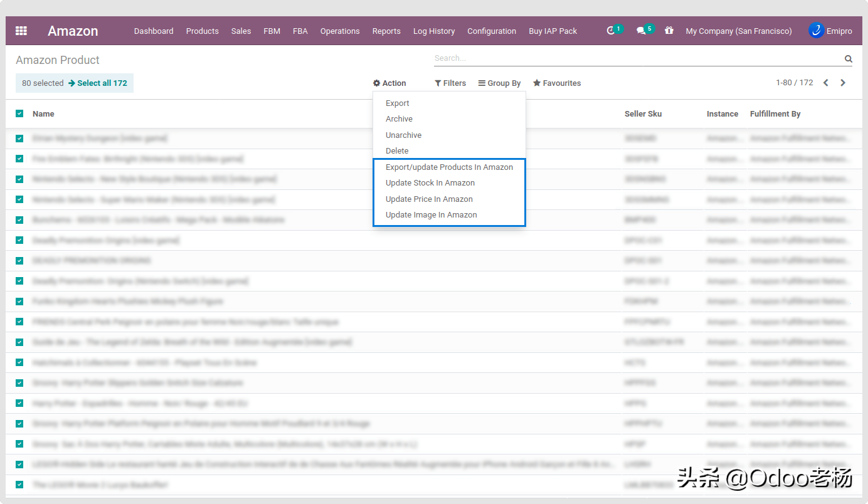Go to the previous page arrow
Image resolution: width=868 pixels, height=504 pixels.
coord(826,83)
